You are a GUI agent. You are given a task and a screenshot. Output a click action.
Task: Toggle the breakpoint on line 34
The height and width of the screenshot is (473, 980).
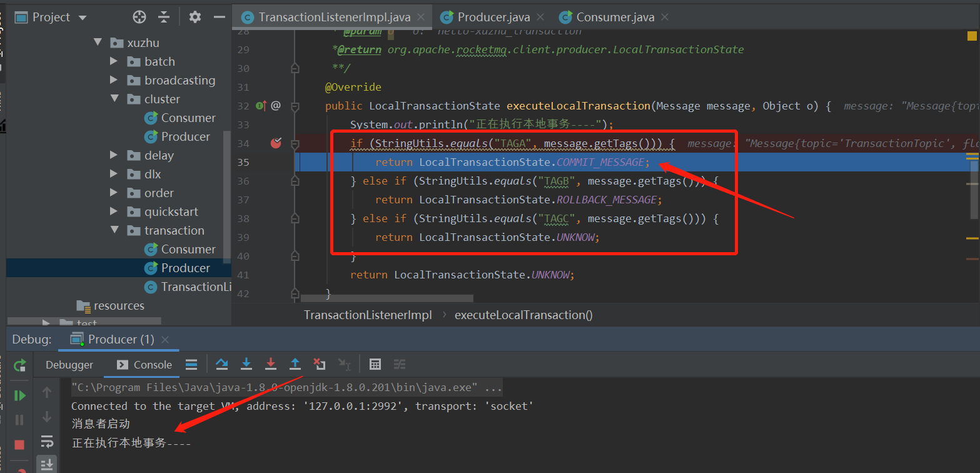276,143
